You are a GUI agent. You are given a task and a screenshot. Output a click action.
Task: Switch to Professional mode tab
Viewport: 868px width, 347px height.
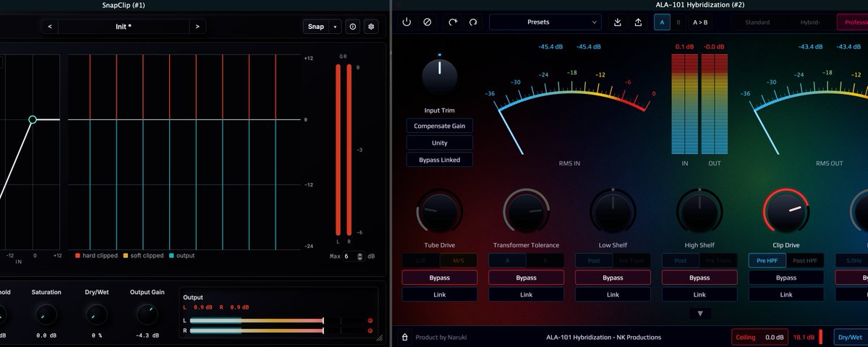point(853,22)
